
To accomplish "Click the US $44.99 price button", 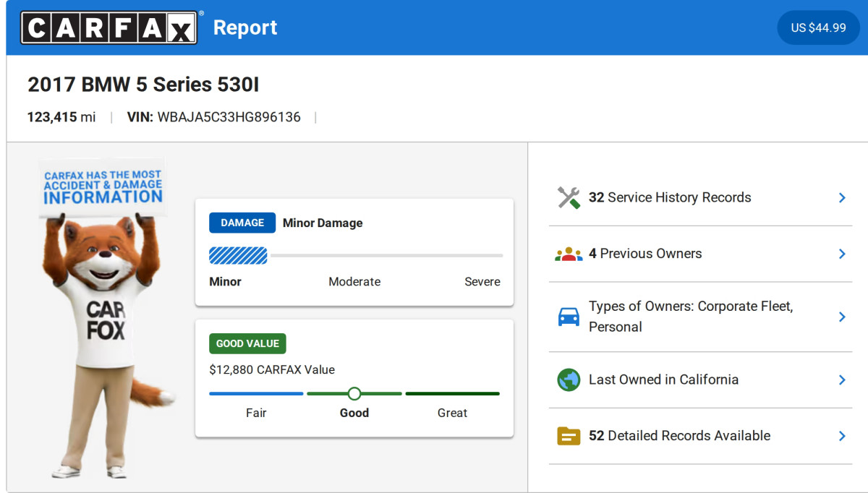I will pos(818,27).
